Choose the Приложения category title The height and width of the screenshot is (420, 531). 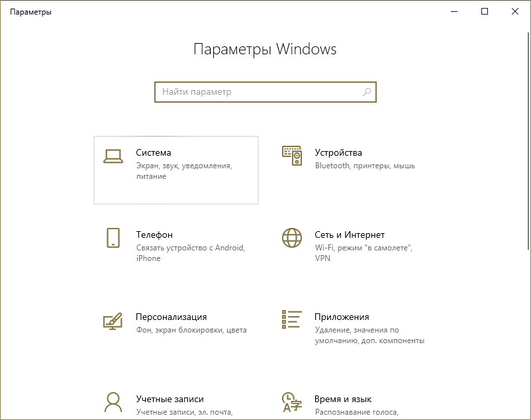[342, 317]
